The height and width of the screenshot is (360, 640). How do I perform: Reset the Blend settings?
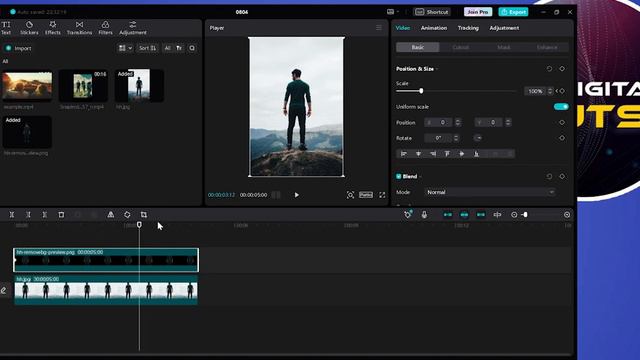pos(549,176)
